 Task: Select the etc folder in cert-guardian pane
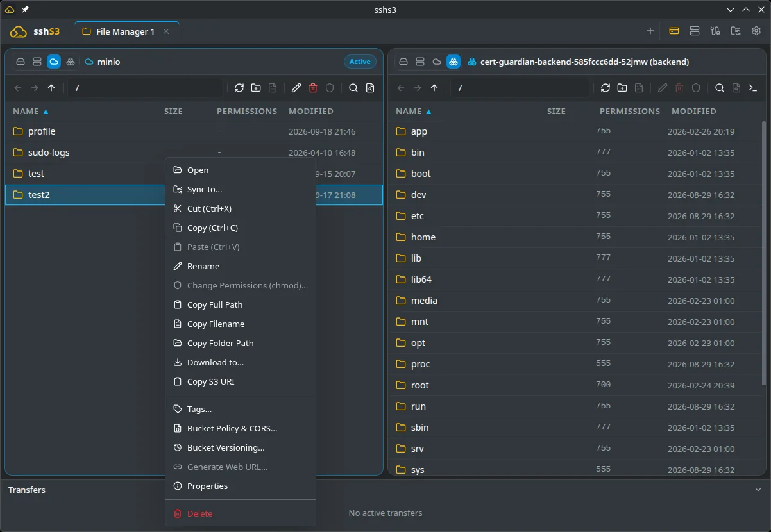click(x=574, y=216)
